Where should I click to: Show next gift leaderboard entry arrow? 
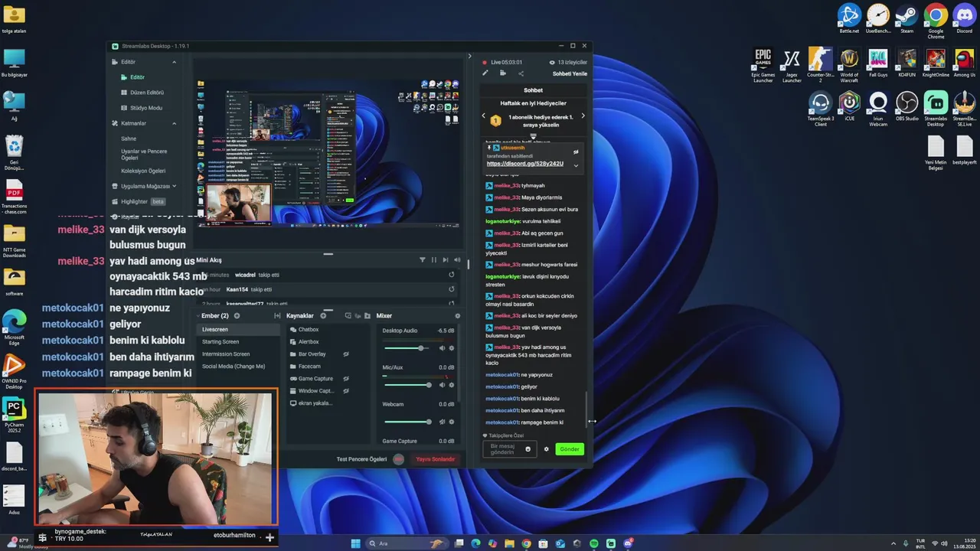[583, 116]
